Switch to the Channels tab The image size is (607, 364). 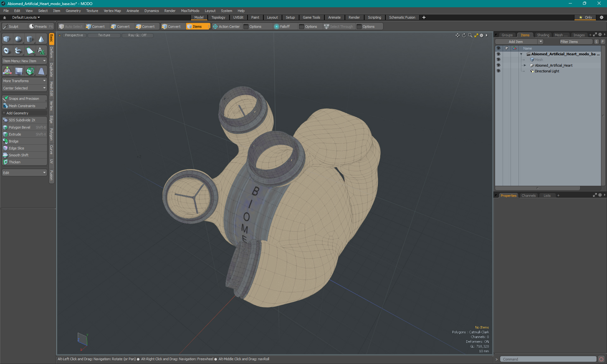[x=529, y=196]
